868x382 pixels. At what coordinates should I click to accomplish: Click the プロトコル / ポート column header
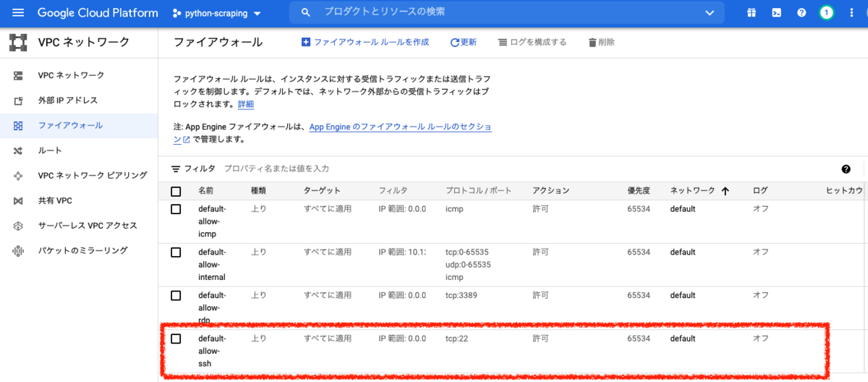[478, 191]
